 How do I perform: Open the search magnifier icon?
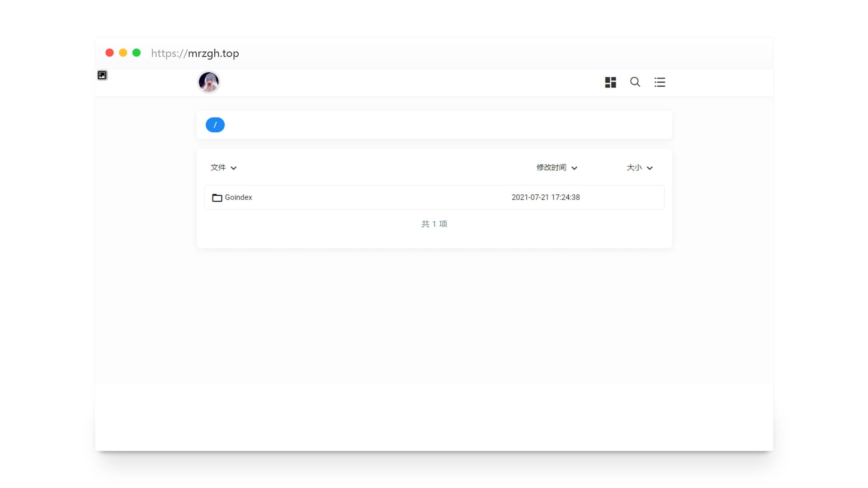(x=635, y=82)
